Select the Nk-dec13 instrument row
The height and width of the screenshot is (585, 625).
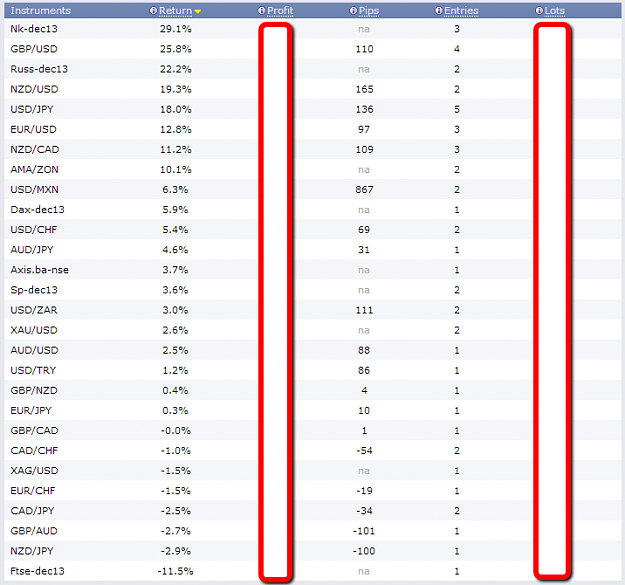coord(312,29)
